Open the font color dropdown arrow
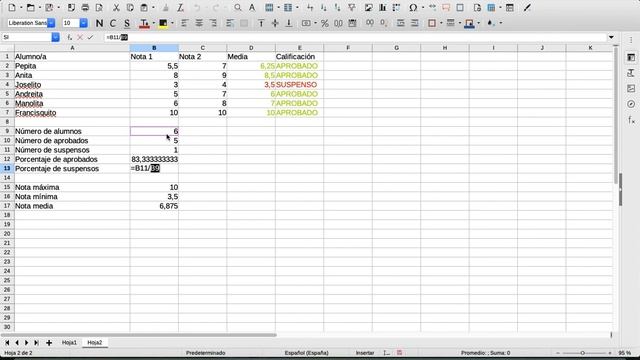The image size is (640, 360). 153,23
